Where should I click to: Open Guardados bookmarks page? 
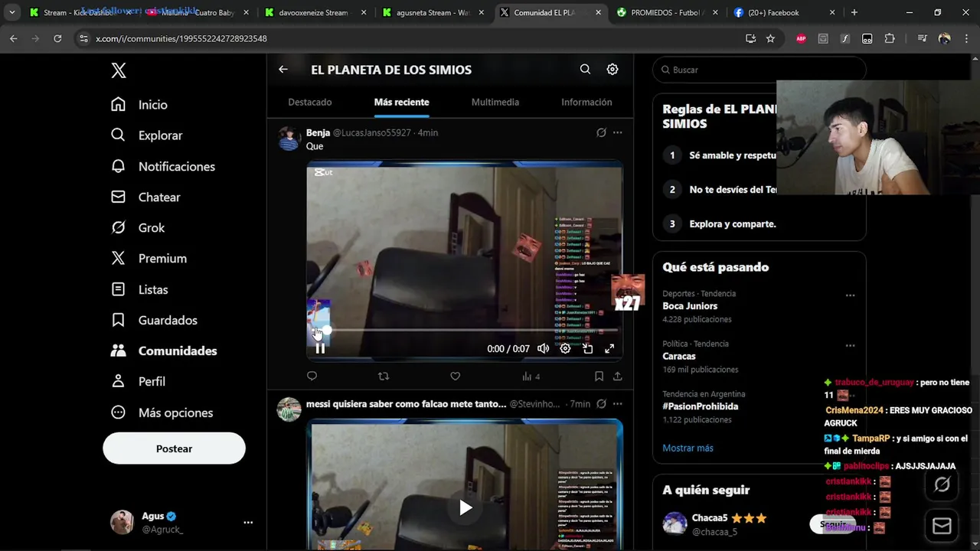click(154, 320)
